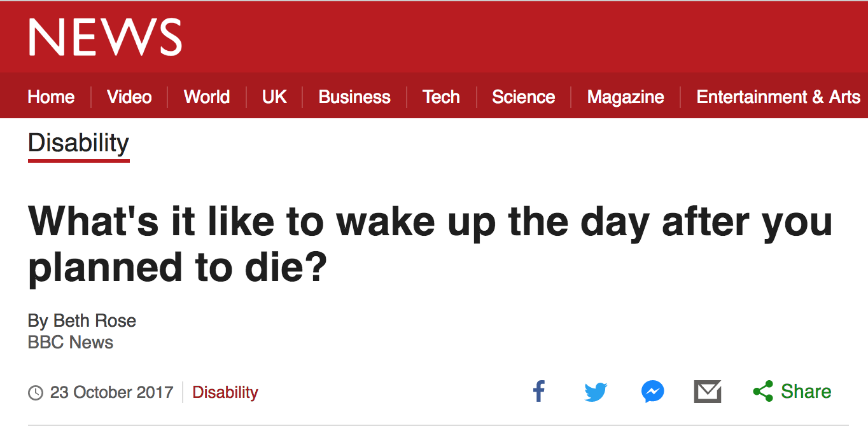Screen dimensions: 868x445
Task: Click the BBC NEWS logo header
Action: (105, 36)
